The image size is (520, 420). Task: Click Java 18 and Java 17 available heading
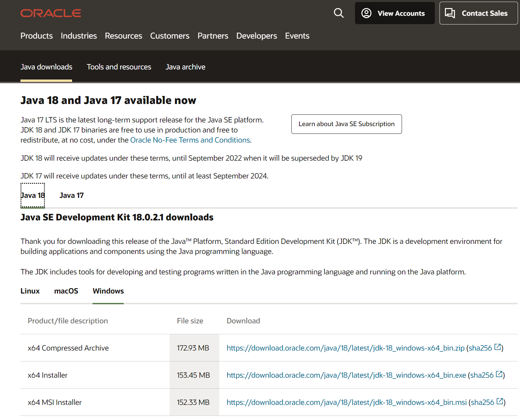tap(108, 100)
